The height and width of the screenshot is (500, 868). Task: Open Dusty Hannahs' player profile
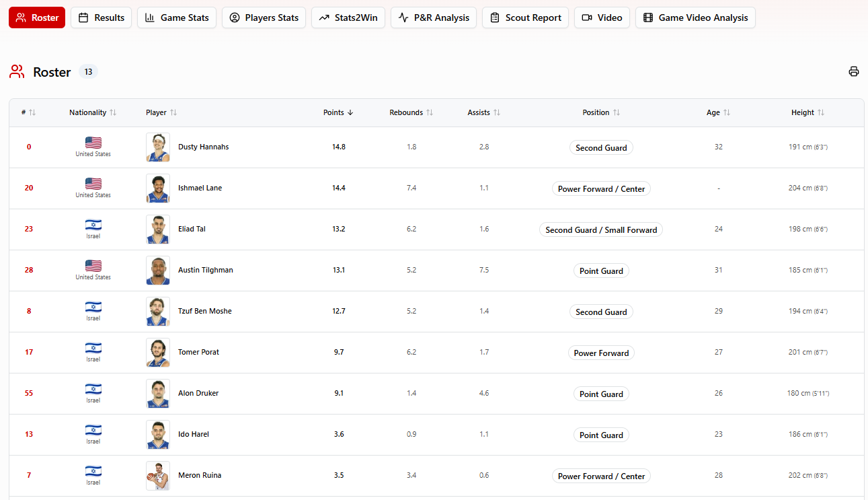click(x=203, y=147)
